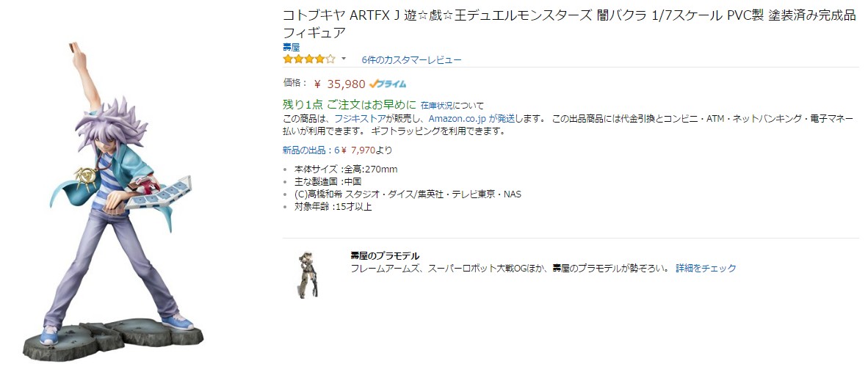This screenshot has height=386, width=868.
Task: Click the ￥35,980 price
Action: click(x=339, y=84)
